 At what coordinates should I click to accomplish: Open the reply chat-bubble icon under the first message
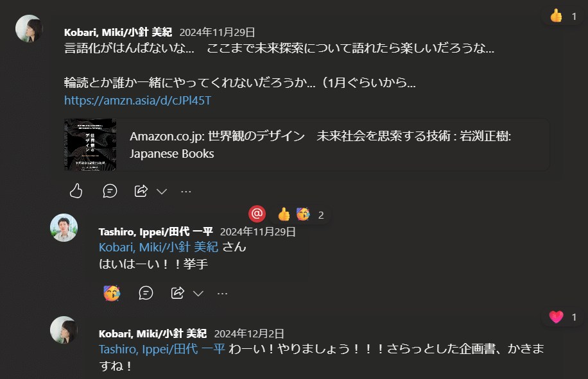tap(110, 190)
